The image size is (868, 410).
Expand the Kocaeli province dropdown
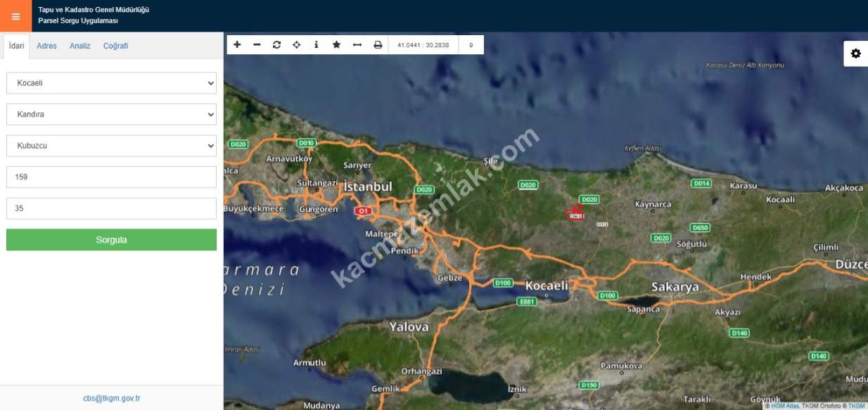(x=111, y=83)
